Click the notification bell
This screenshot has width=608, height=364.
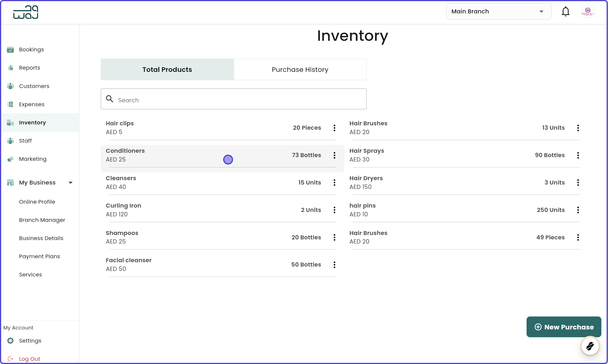pos(566,11)
